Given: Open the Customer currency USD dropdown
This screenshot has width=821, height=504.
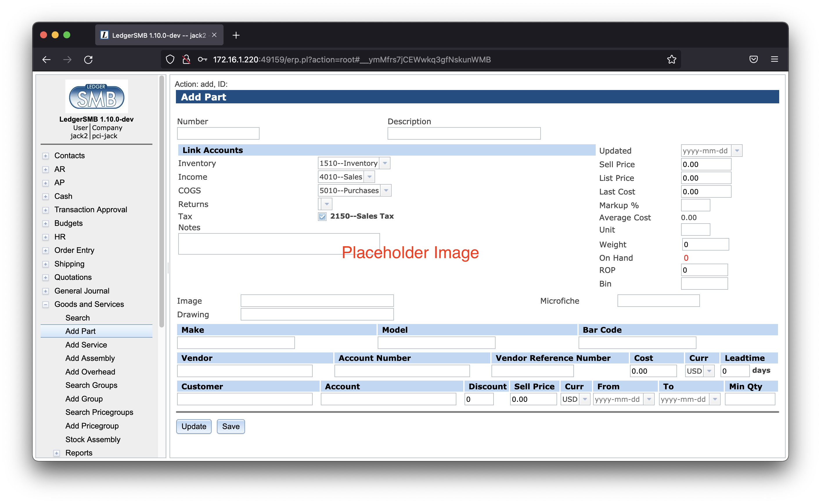Looking at the screenshot, I should [585, 399].
